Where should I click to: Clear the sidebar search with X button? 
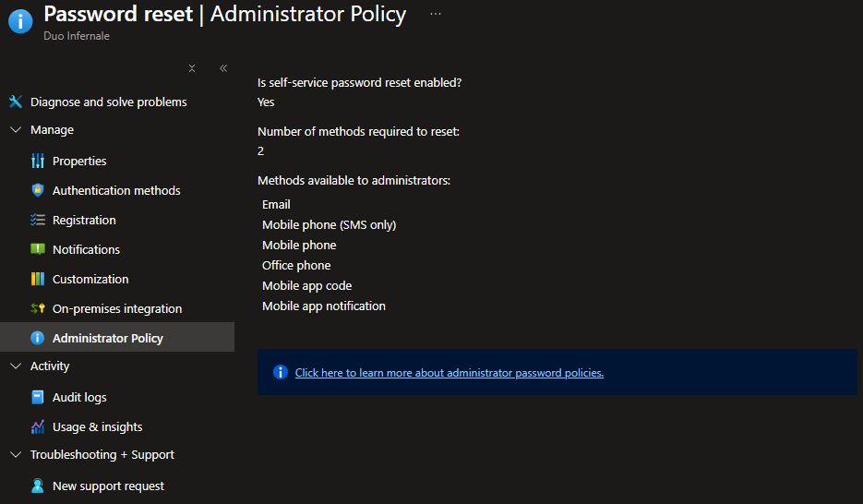pyautogui.click(x=192, y=68)
